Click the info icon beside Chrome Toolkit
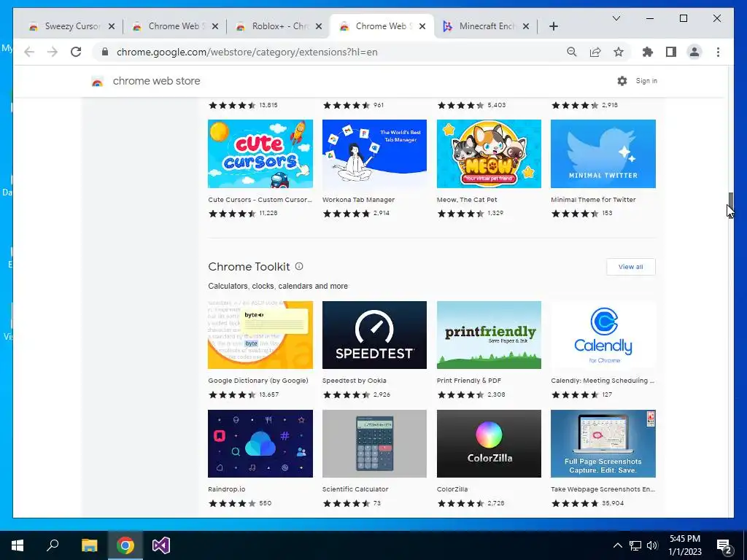747x560 pixels. pyautogui.click(x=299, y=266)
